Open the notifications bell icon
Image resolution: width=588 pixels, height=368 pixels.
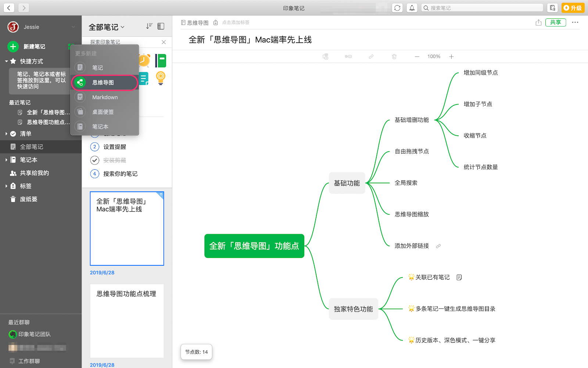pos(412,8)
